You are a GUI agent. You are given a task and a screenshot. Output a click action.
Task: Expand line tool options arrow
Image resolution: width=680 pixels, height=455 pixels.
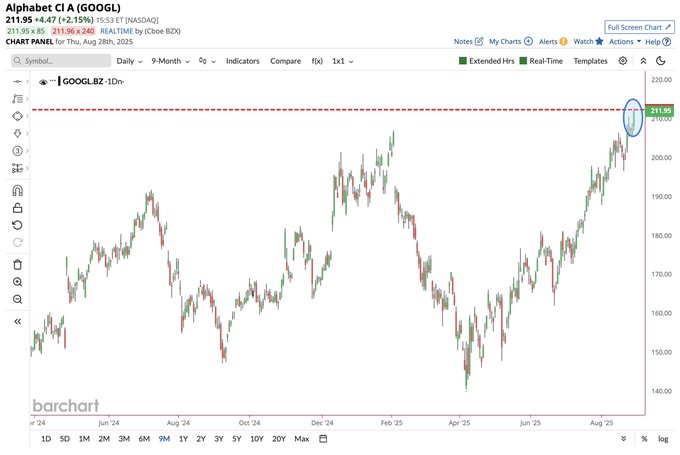[27, 82]
